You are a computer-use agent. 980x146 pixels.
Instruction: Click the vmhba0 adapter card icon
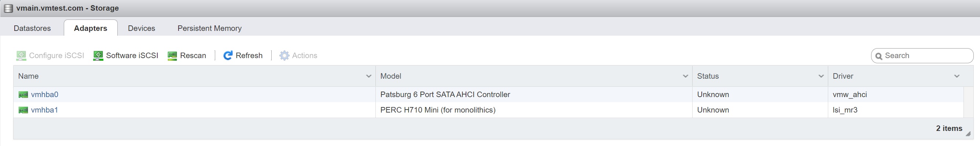[23, 95]
